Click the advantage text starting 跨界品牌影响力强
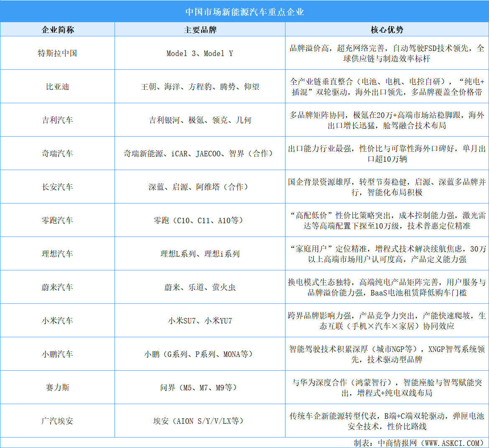This screenshot has height=448, width=489. point(387,321)
